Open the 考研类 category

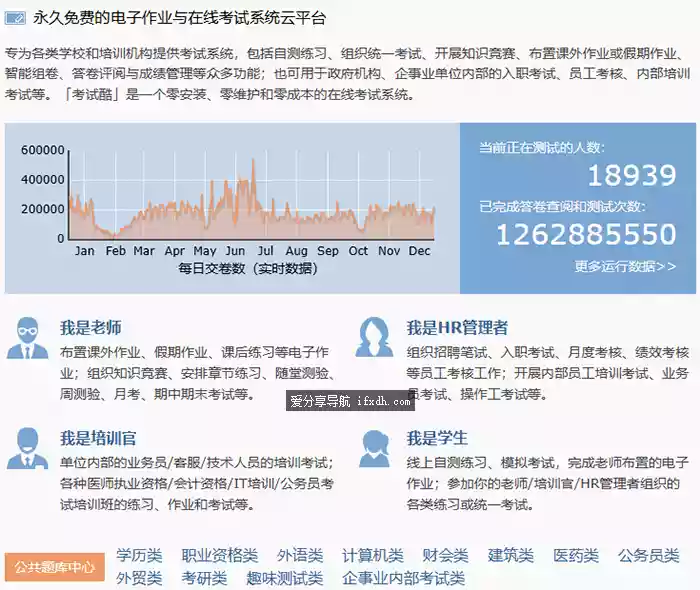coord(204,578)
